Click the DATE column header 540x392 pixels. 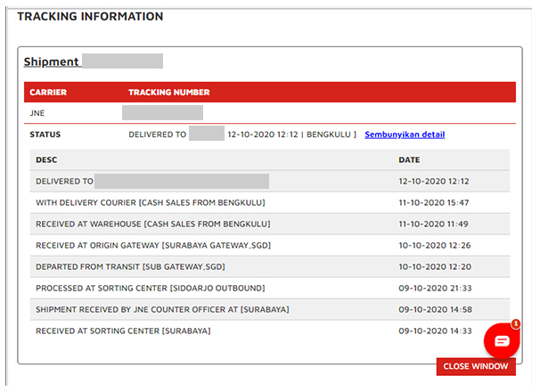click(410, 159)
